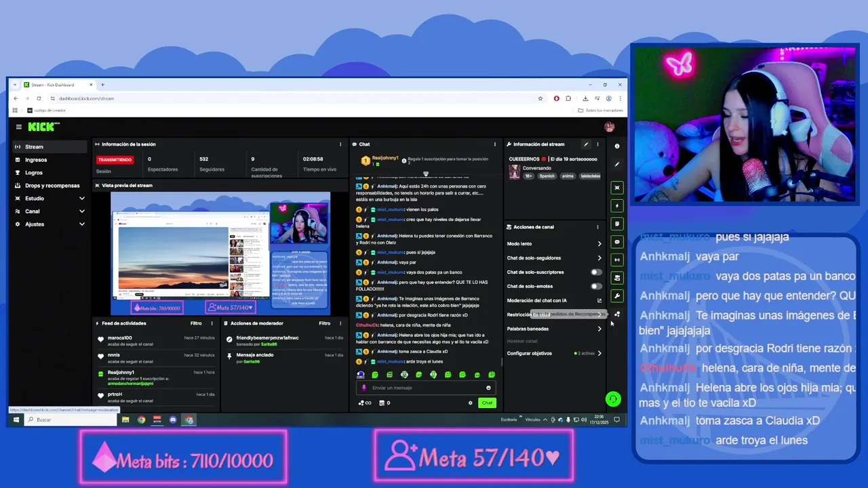Viewport: 868px width, 488px height.
Task: Open Discord from the taskbar
Action: [x=173, y=420]
